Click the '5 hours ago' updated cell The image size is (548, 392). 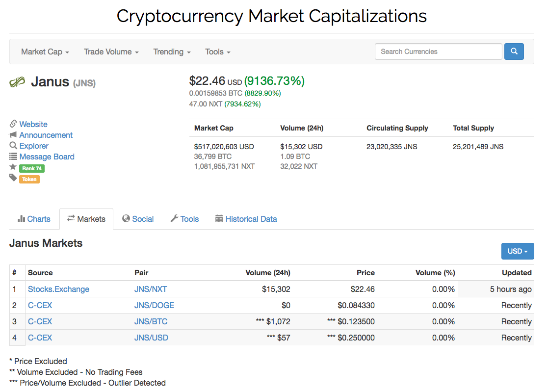click(511, 289)
